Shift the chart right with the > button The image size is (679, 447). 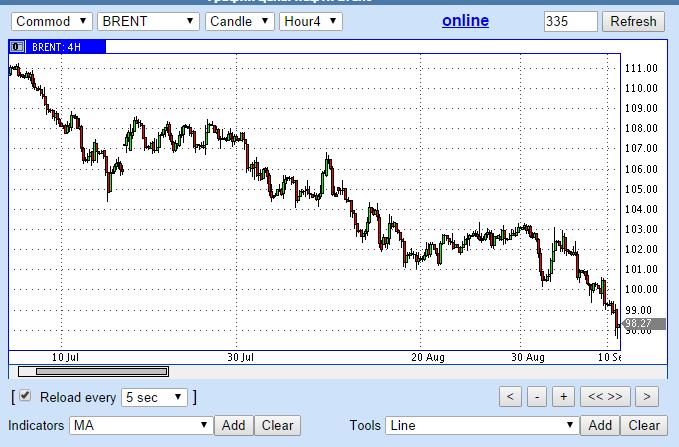tap(647, 397)
